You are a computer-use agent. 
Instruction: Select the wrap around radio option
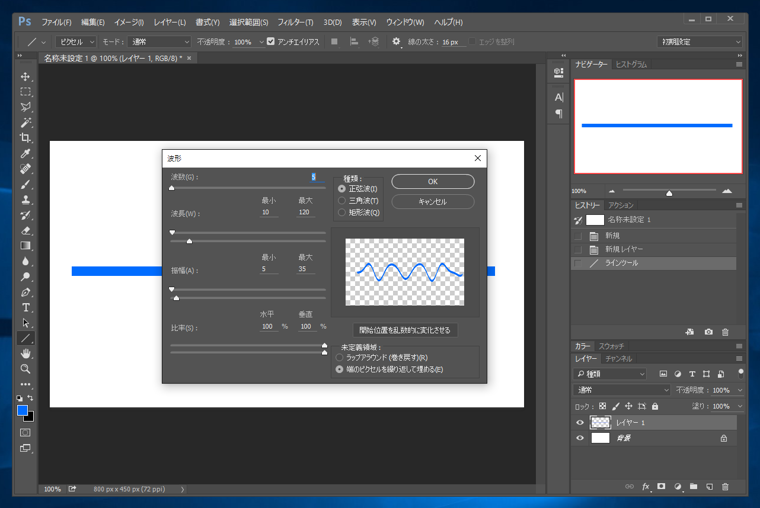(x=339, y=358)
